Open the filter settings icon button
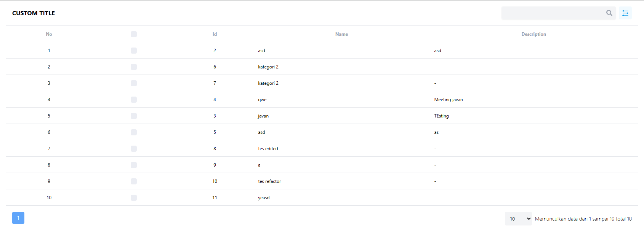This screenshot has height=227, width=644. tap(625, 13)
